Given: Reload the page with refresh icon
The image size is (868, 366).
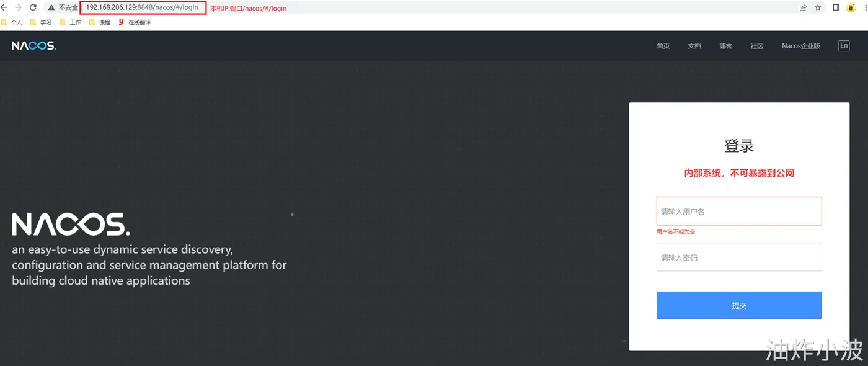Looking at the screenshot, I should (33, 7).
